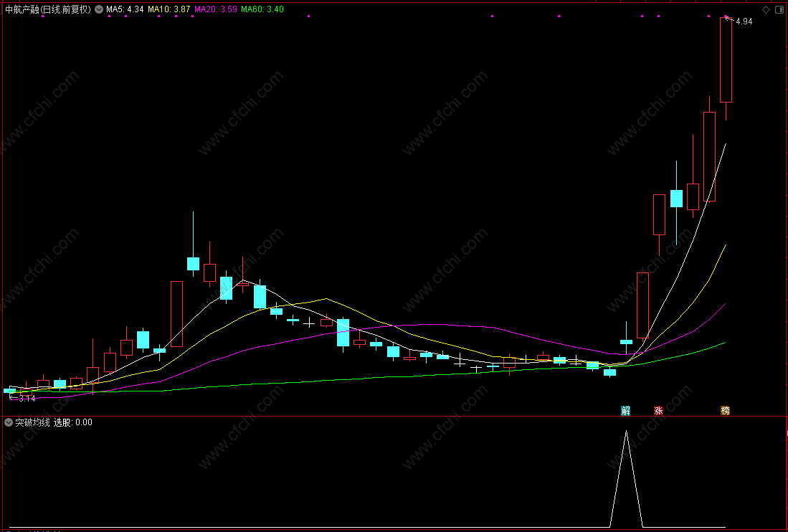The height and width of the screenshot is (532, 788).
Task: Select the MA5: 4.34 indicator label
Action: click(x=125, y=9)
